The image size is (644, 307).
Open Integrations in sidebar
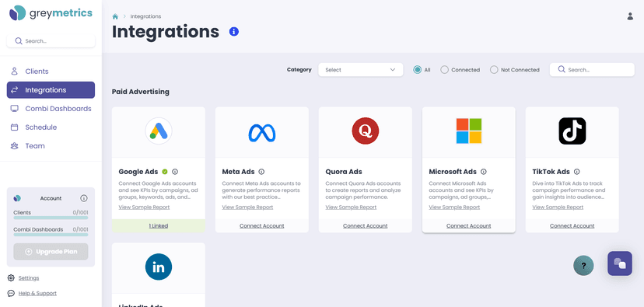[x=51, y=90]
